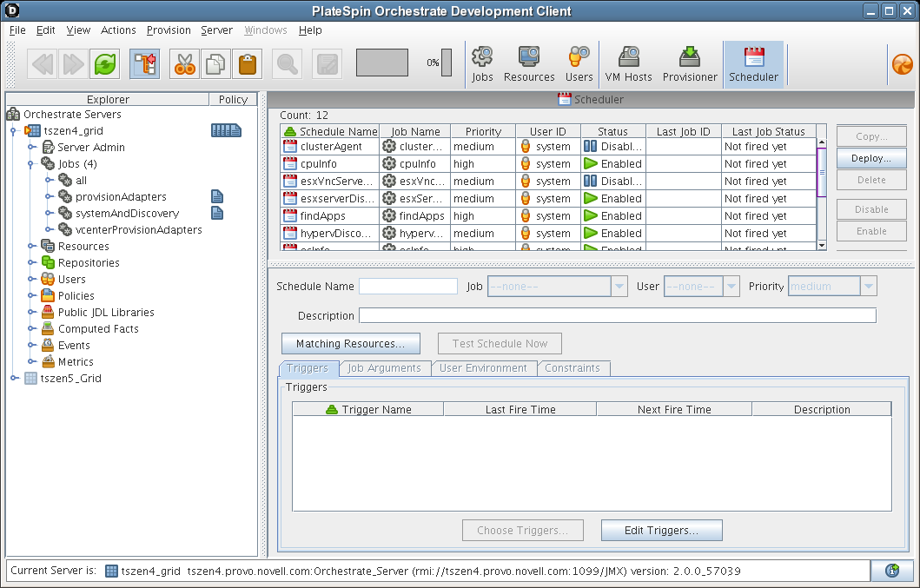Click the Schedule Name input field
The image size is (920, 588).
tap(408, 287)
